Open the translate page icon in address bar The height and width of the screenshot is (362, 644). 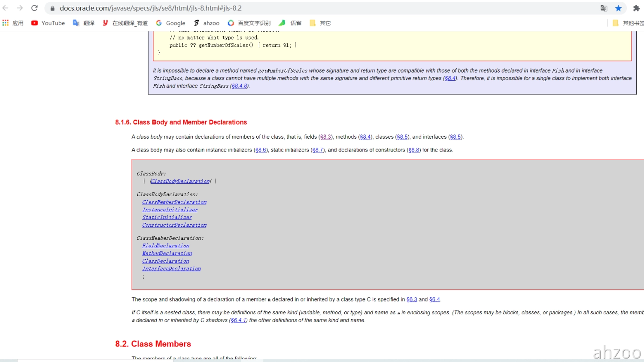(604, 8)
